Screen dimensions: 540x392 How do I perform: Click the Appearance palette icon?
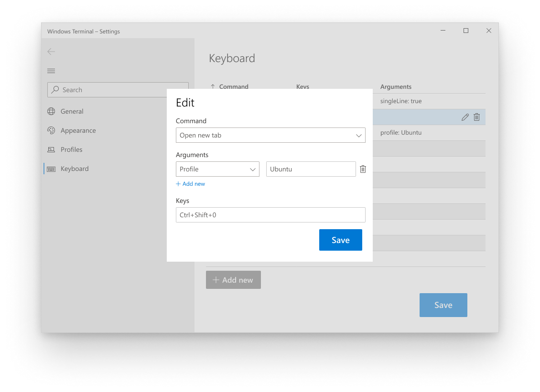[x=51, y=130]
